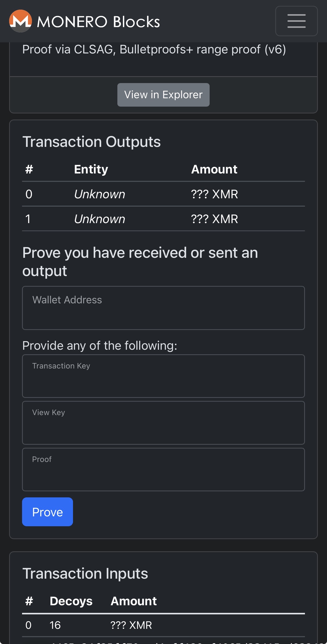Select the View Key input box

point(163,423)
